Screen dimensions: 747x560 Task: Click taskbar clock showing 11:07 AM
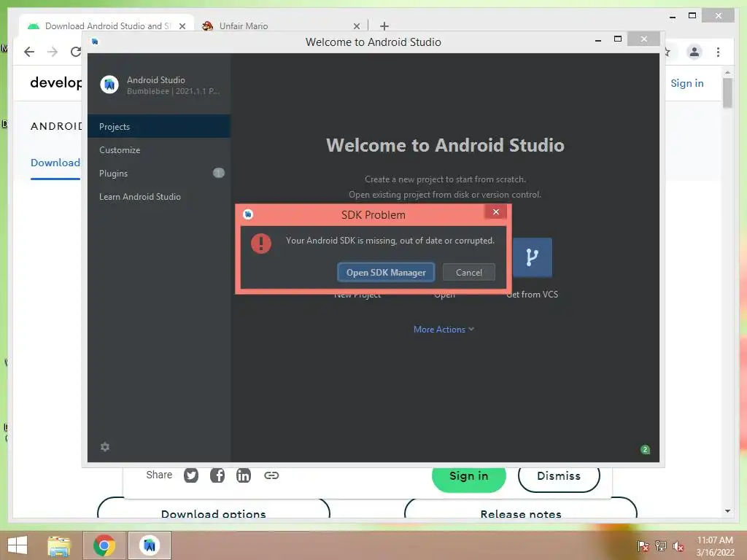click(x=715, y=546)
